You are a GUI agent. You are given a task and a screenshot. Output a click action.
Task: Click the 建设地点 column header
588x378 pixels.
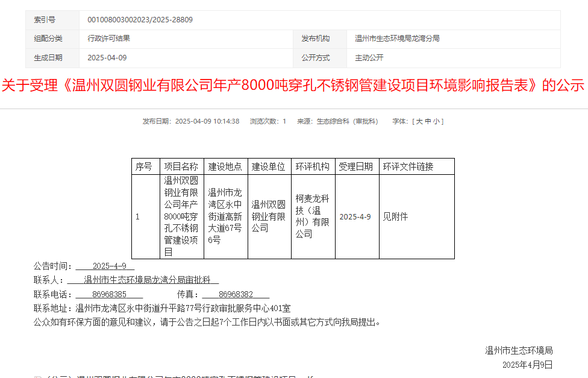point(225,166)
